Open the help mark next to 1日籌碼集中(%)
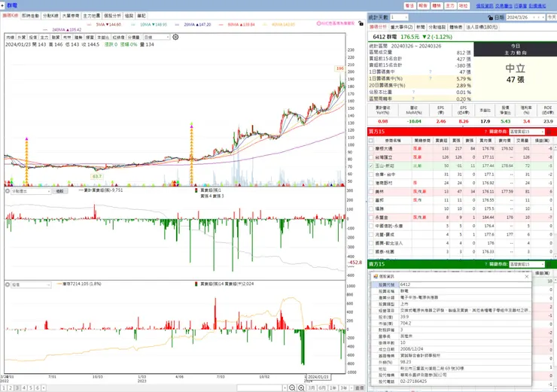Screen dimensions: 557x392 point(431,78)
